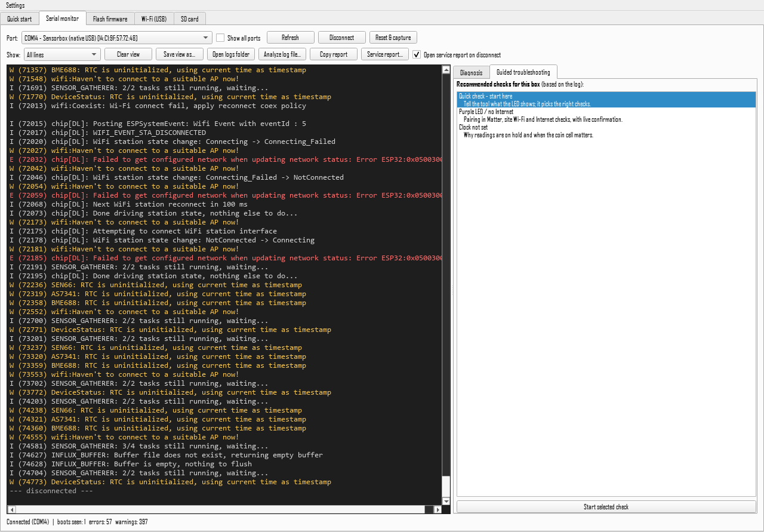
Task: Click the horizontal scroll right arrow
Action: pyautogui.click(x=438, y=509)
